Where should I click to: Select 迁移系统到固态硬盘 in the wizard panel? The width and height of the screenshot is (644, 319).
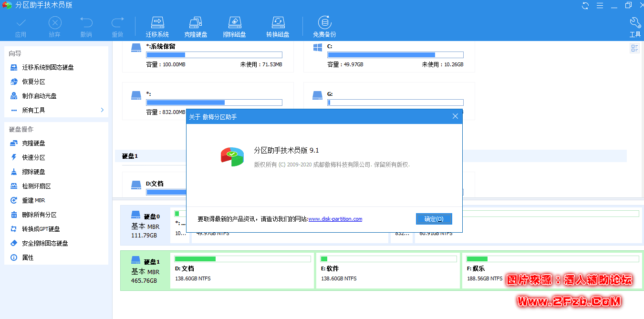pyautogui.click(x=48, y=68)
